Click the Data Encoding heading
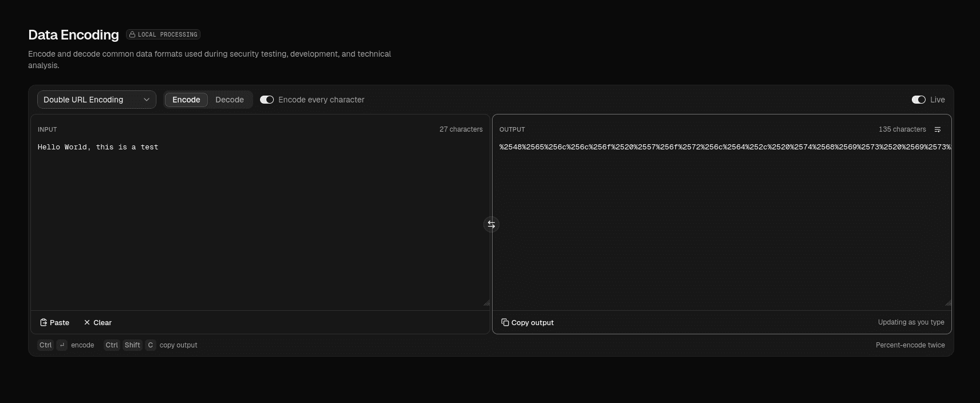Viewport: 980px width, 403px height. tap(73, 35)
